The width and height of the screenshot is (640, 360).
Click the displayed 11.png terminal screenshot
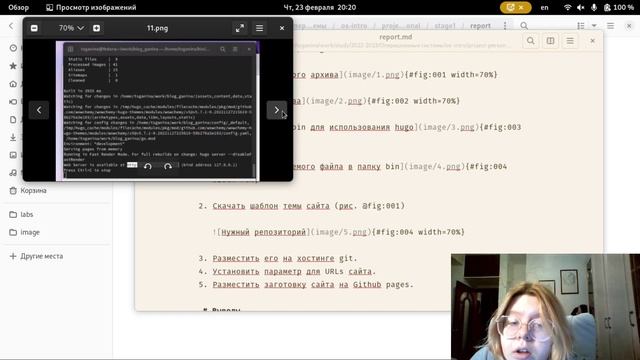point(158,111)
